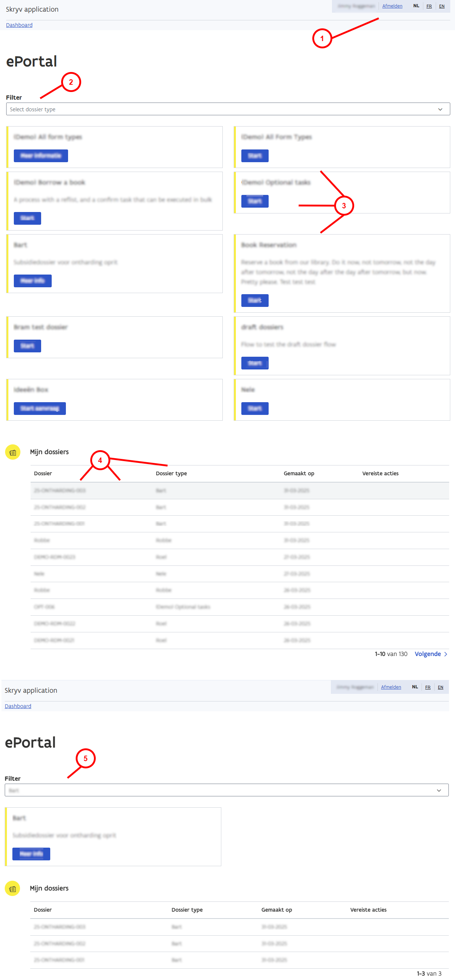Screen dimensions: 455x980
Task: Click the Gemaakt op header in the 130-dossier table
Action: [298, 473]
